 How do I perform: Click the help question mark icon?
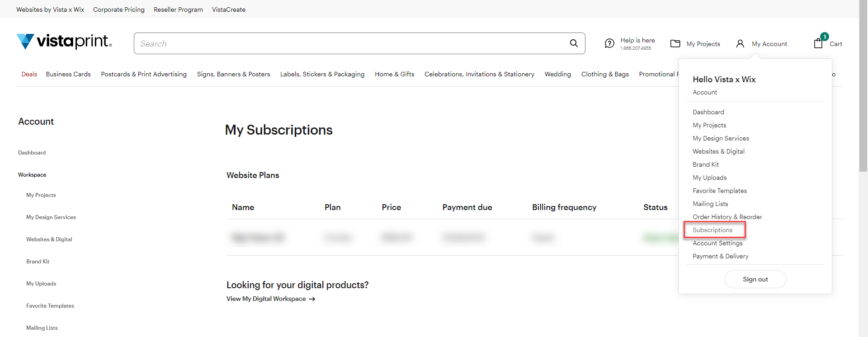click(609, 43)
